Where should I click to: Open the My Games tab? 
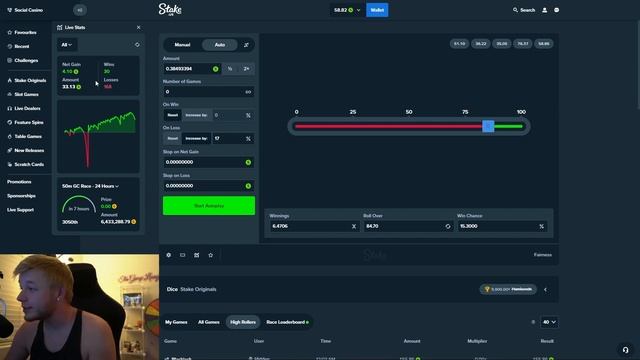[x=176, y=322]
